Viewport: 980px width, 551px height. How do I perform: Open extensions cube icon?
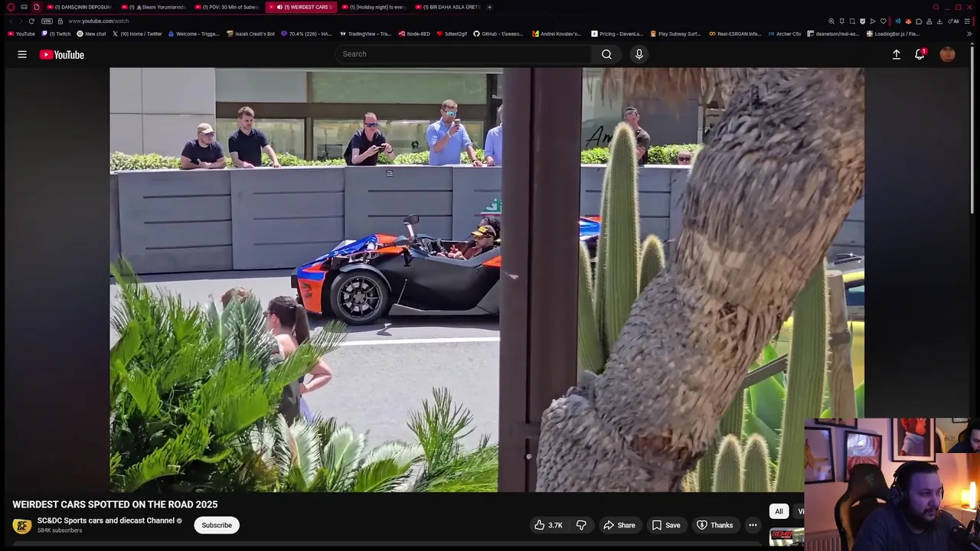(919, 21)
